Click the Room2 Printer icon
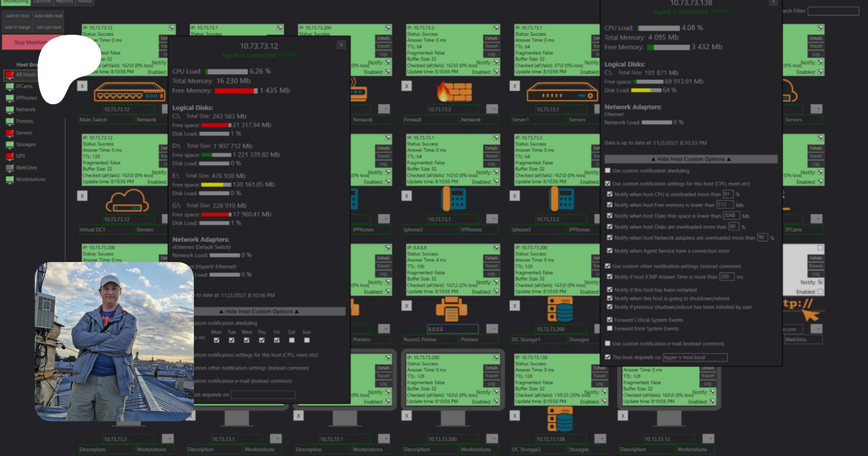This screenshot has height=456, width=868. 452,309
